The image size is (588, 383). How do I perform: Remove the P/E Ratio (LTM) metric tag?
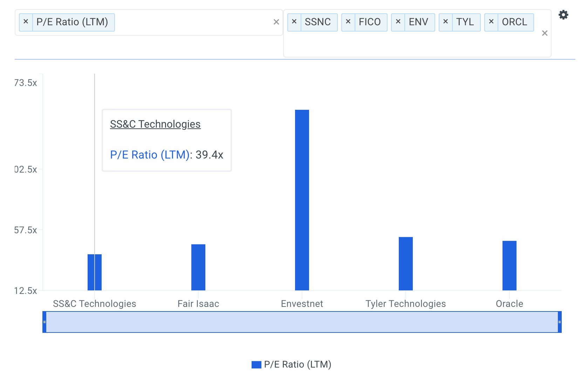26,22
